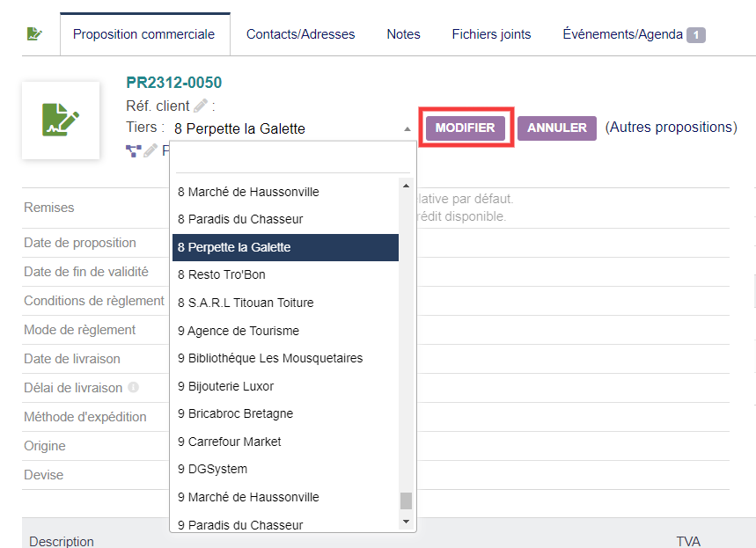
Task: Edit the Réf. client with pencil icon
Action: point(201,106)
